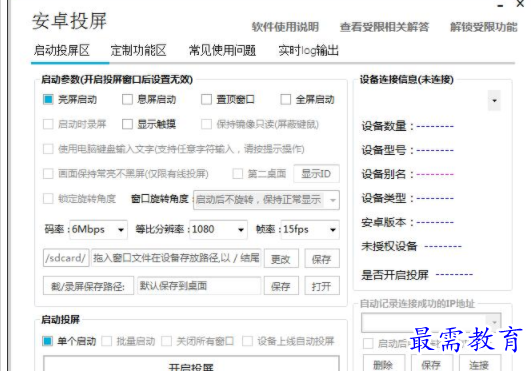The width and height of the screenshot is (531, 371).
Task: Click 保存 beside the 打开 button
Action: pyautogui.click(x=281, y=286)
